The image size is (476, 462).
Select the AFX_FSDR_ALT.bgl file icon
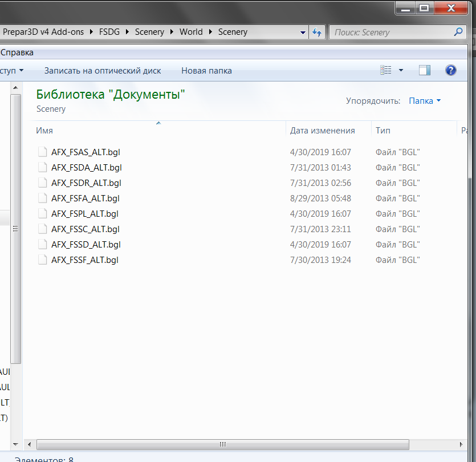[x=42, y=183]
